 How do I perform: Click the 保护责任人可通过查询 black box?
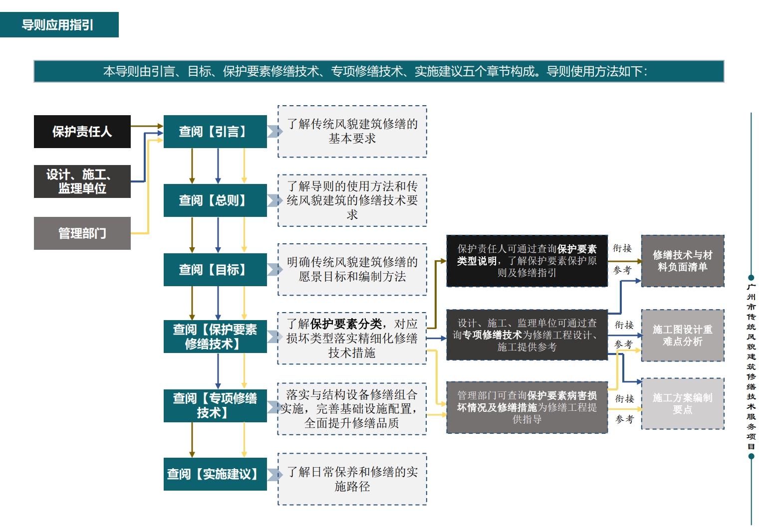click(x=527, y=261)
